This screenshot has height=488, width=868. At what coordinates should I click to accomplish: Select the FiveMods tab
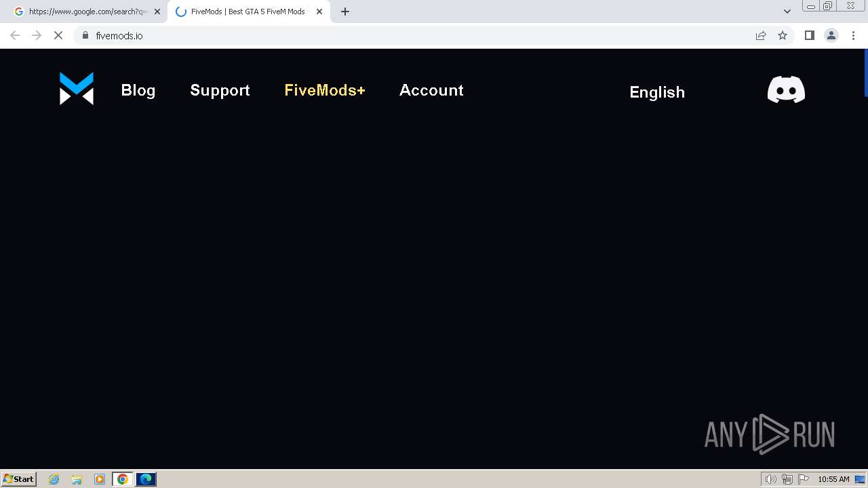pos(249,12)
